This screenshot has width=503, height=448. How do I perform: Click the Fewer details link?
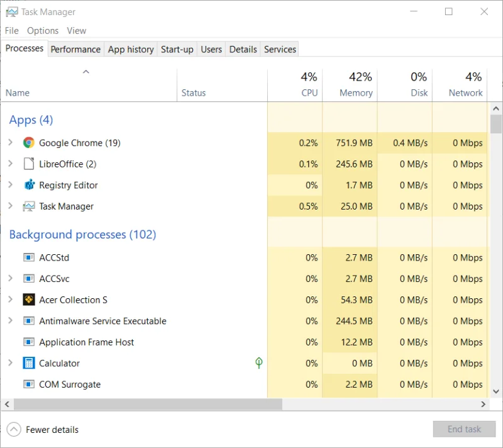(x=52, y=430)
